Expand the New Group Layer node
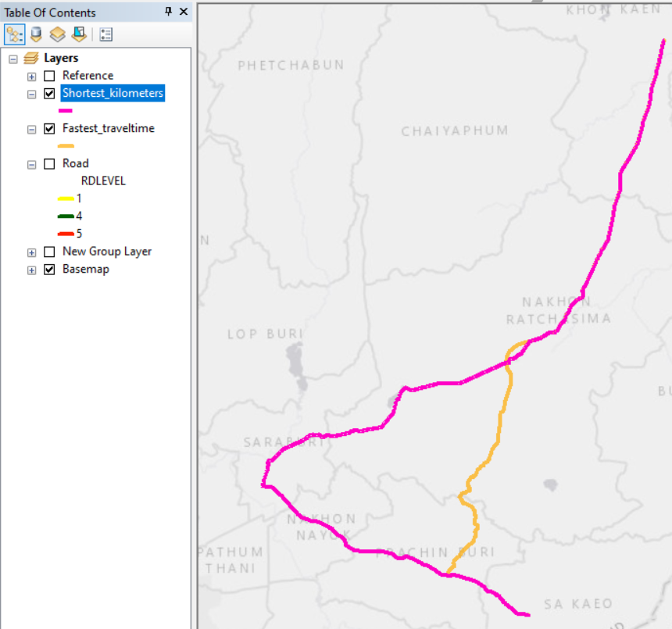672x629 pixels. click(31, 252)
